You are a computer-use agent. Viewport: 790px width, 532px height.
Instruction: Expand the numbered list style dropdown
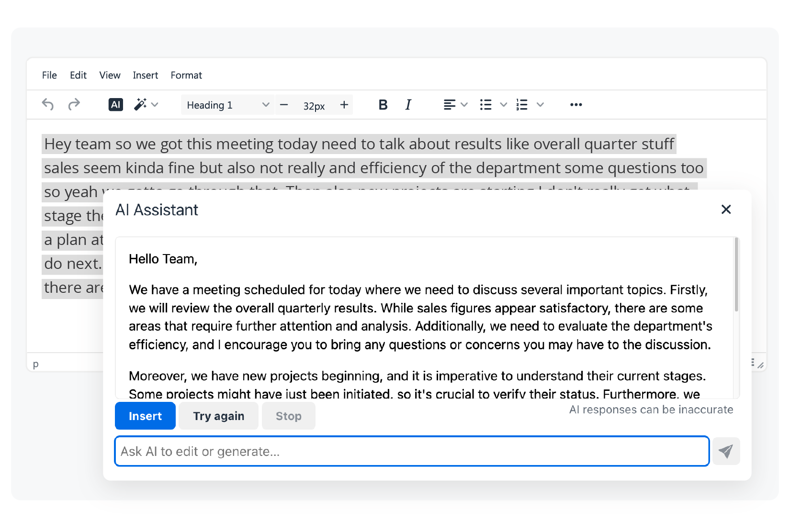pos(540,105)
